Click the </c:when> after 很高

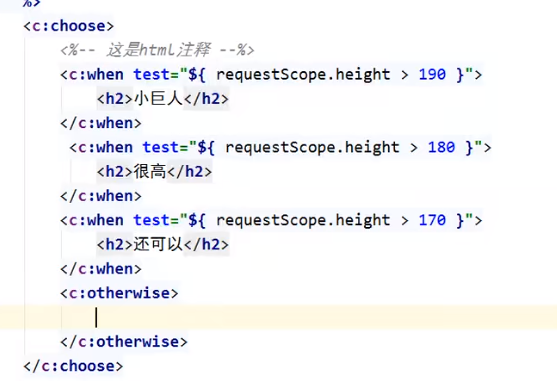point(101,196)
